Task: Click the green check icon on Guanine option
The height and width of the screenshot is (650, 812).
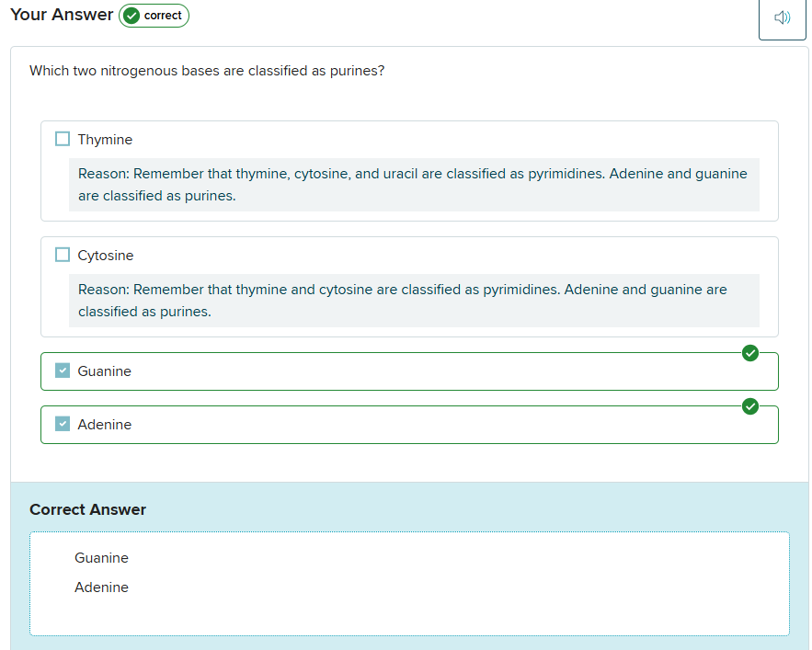Action: click(750, 353)
